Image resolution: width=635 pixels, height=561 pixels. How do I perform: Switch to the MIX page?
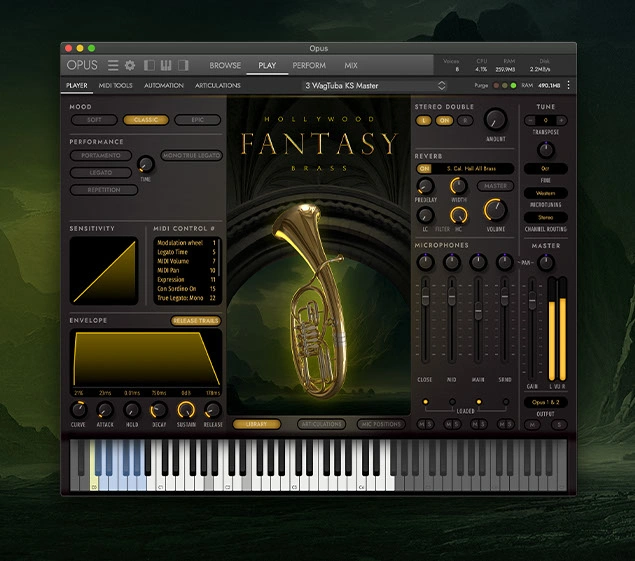point(351,65)
